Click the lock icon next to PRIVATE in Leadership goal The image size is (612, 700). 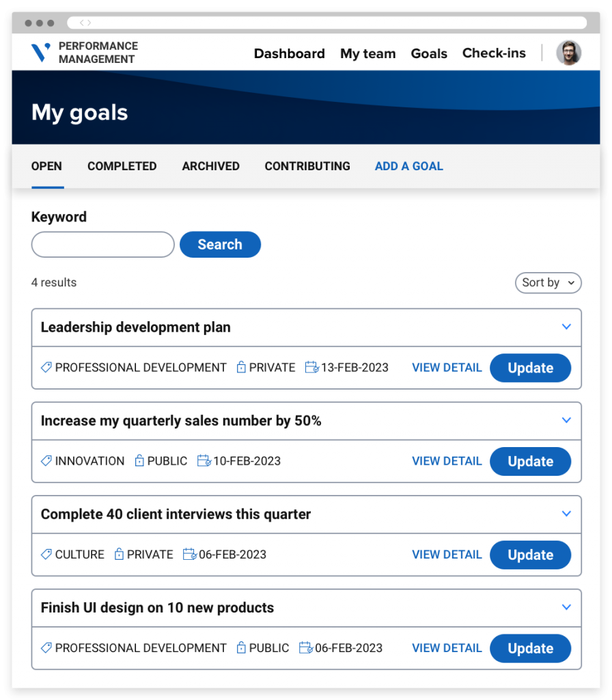pos(241,367)
